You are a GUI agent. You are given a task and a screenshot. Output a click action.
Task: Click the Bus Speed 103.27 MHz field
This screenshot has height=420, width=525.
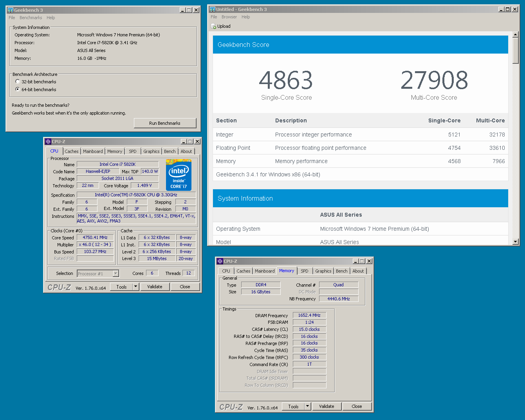95,251
